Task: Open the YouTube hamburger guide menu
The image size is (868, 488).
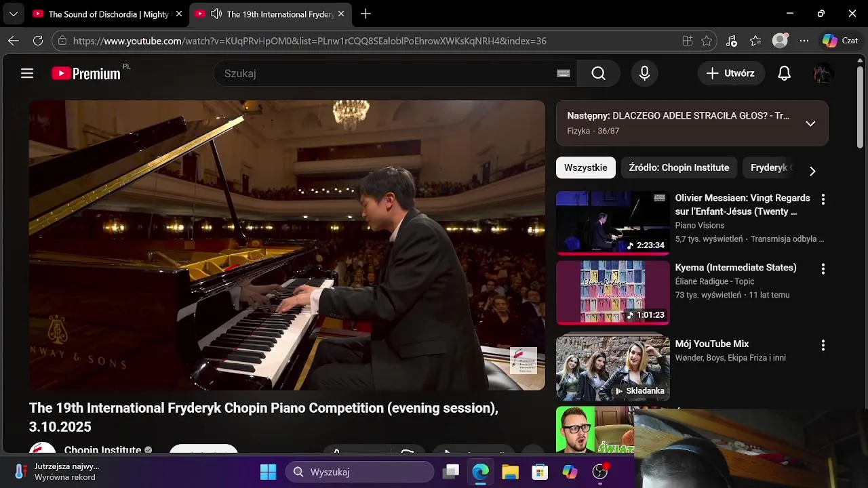Action: click(27, 73)
